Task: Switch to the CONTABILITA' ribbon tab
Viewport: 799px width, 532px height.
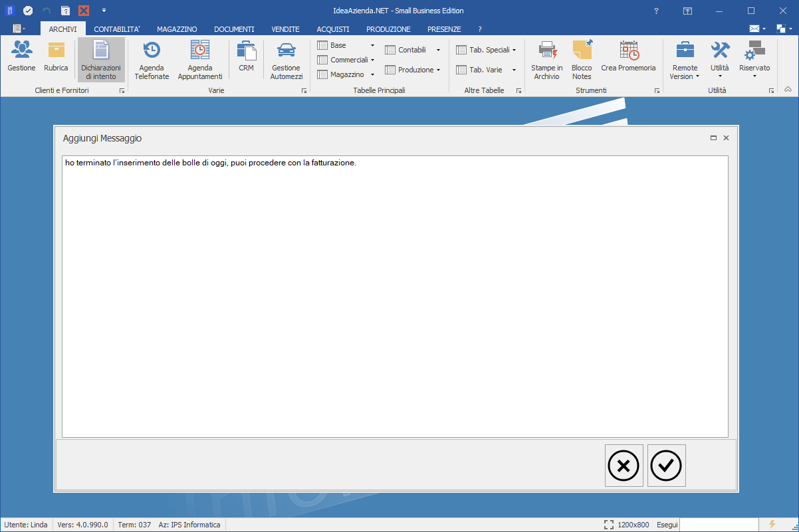Action: pyautogui.click(x=117, y=29)
